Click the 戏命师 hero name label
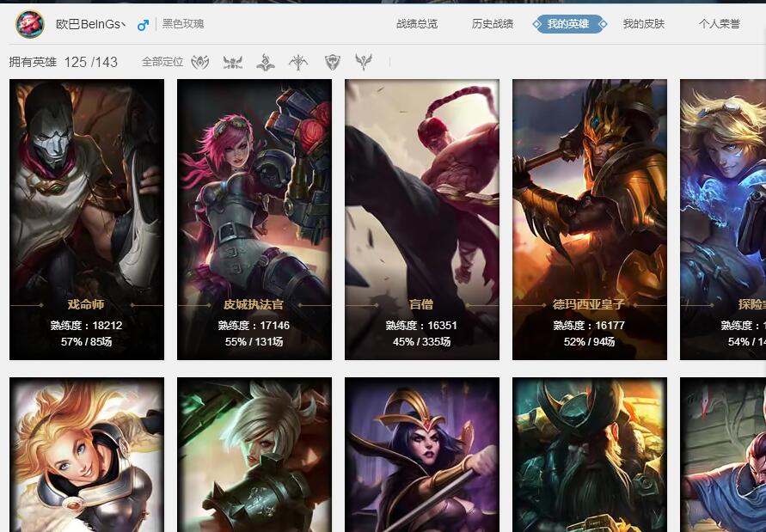The image size is (766, 532). (87, 305)
